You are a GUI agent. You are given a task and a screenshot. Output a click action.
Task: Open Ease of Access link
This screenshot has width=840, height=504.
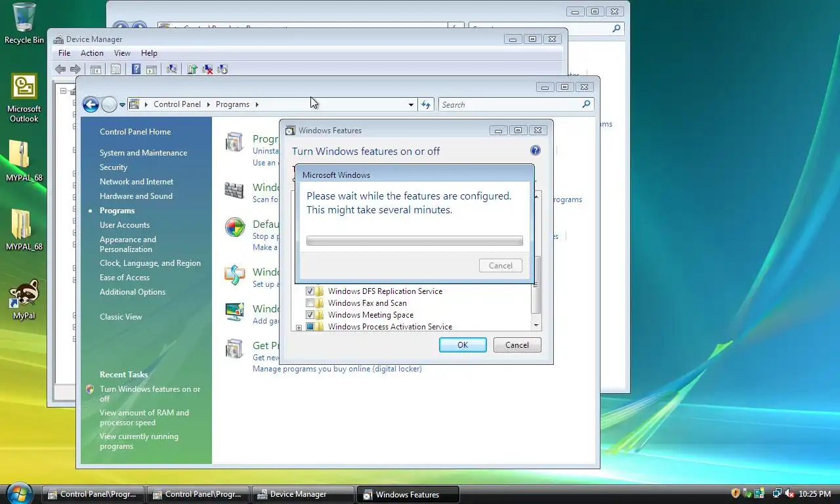point(125,278)
